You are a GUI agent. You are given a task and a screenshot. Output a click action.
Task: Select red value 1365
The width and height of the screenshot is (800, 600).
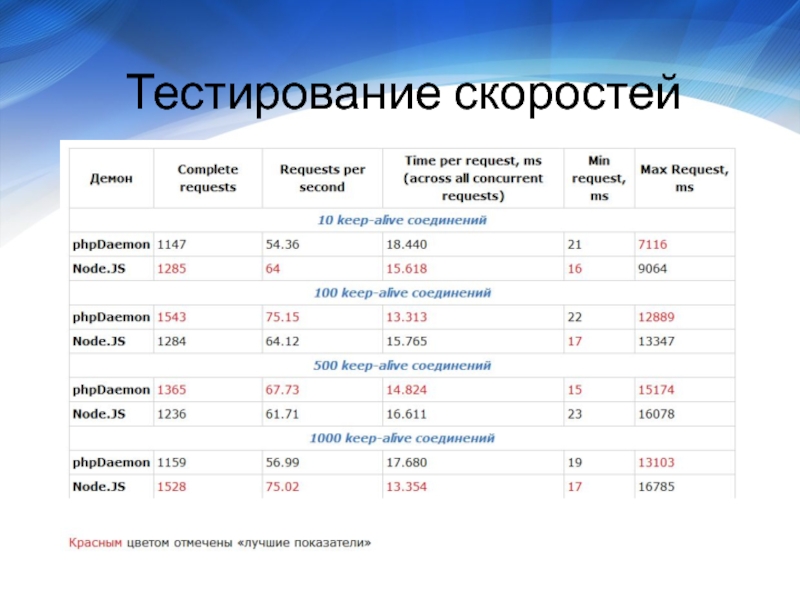[171, 390]
